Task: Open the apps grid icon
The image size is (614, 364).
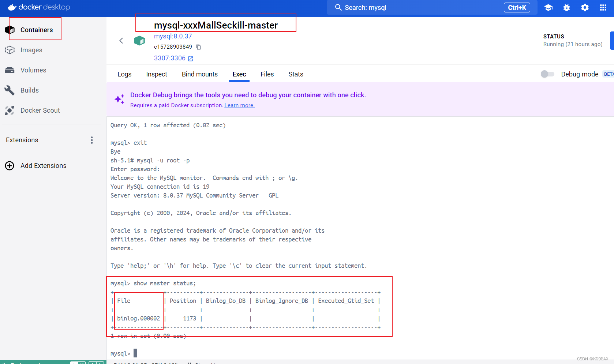Action: point(603,8)
